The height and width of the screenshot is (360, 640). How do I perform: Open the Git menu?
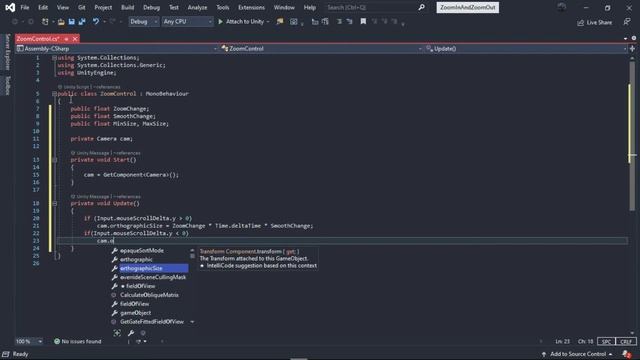(x=82, y=7)
